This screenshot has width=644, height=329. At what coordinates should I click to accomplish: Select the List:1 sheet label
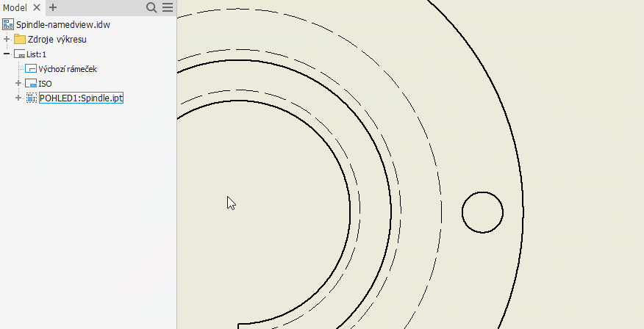tap(37, 54)
